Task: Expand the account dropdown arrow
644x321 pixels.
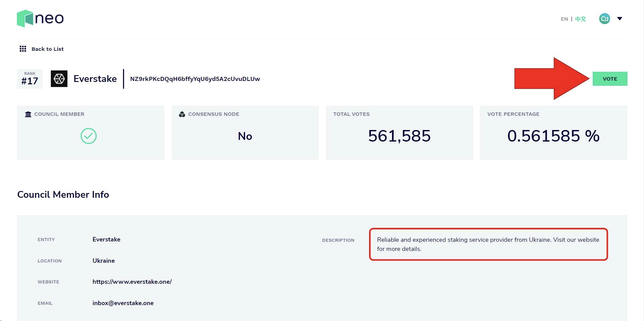Action: [x=620, y=19]
